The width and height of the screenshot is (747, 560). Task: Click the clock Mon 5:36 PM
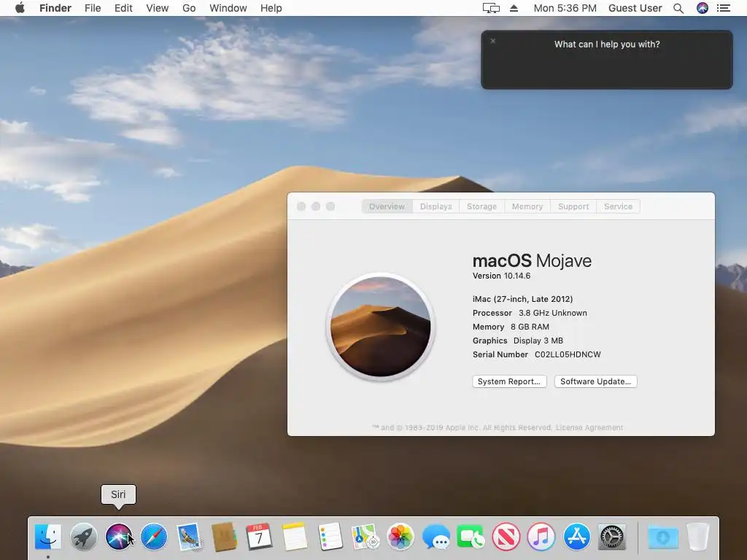565,8
